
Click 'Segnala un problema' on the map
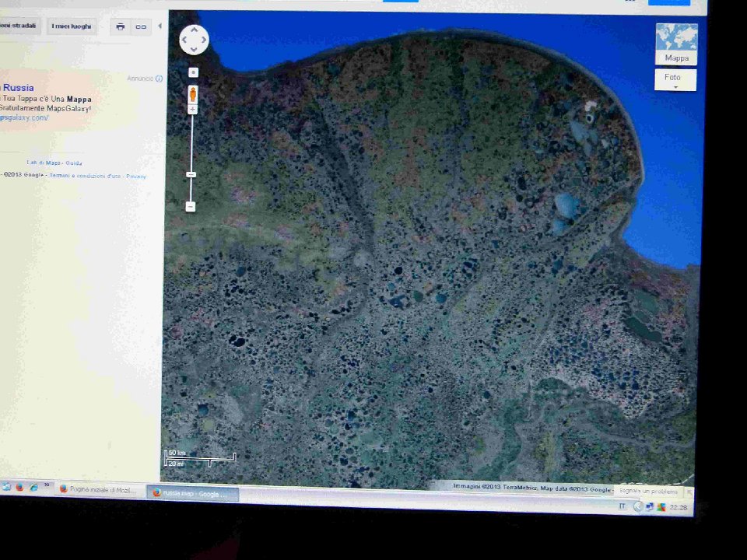tap(648, 491)
